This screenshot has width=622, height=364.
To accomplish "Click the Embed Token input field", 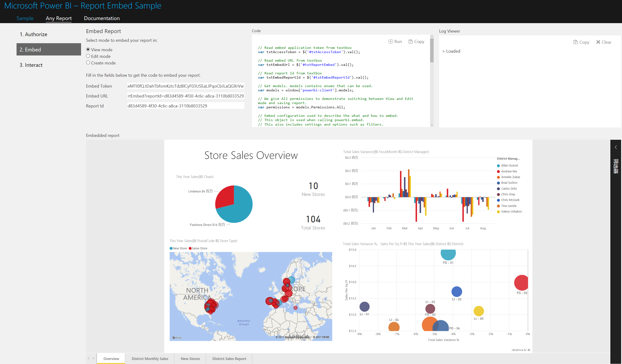I will click(x=185, y=86).
